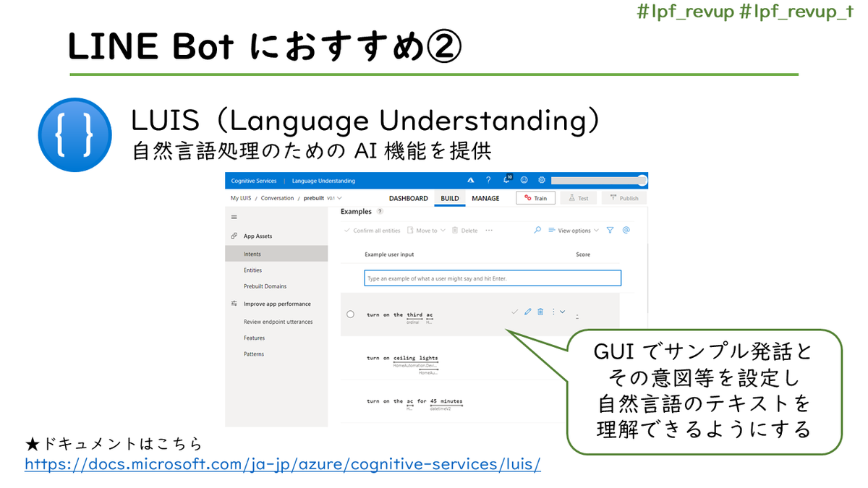868x488 pixels.
Task: Open the help question mark icon
Action: 488,180
